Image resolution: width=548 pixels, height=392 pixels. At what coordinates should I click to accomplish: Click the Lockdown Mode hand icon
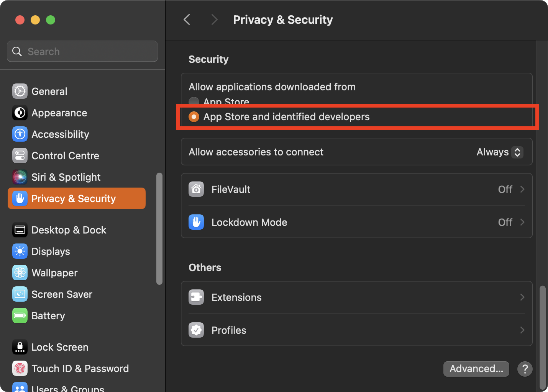click(x=196, y=222)
